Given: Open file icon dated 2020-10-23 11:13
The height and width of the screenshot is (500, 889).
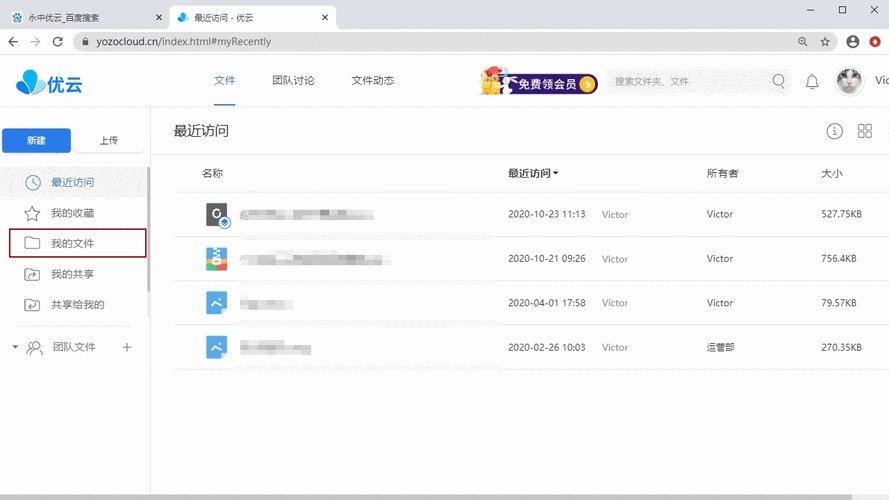Looking at the screenshot, I should (217, 215).
